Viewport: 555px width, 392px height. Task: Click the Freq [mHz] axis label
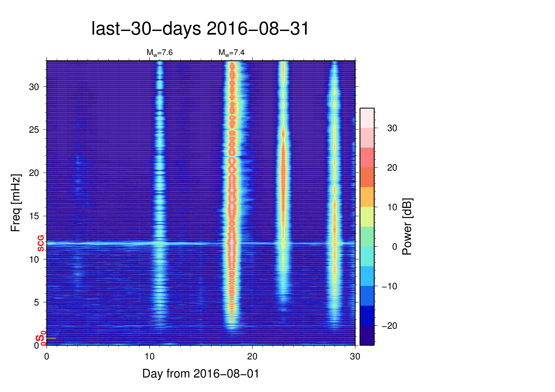15,203
